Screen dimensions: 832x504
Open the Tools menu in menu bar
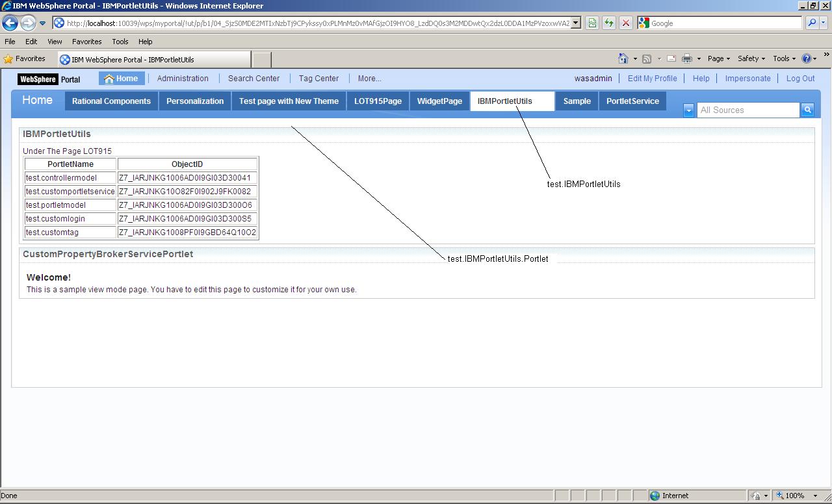click(120, 42)
